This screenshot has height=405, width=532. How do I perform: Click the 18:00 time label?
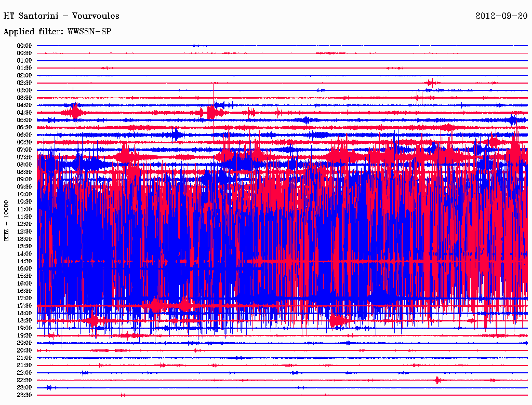(x=24, y=313)
